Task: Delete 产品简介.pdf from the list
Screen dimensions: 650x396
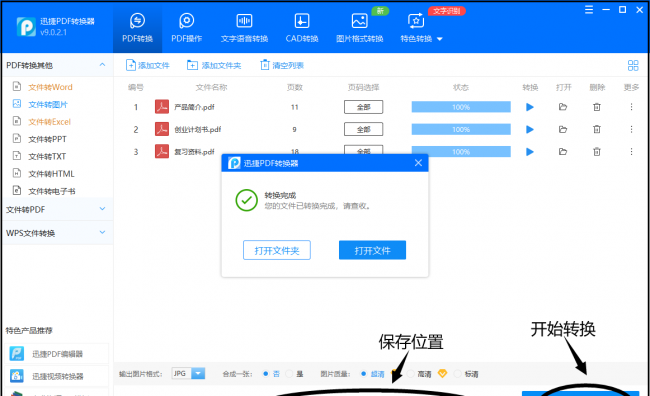Action: point(597,107)
